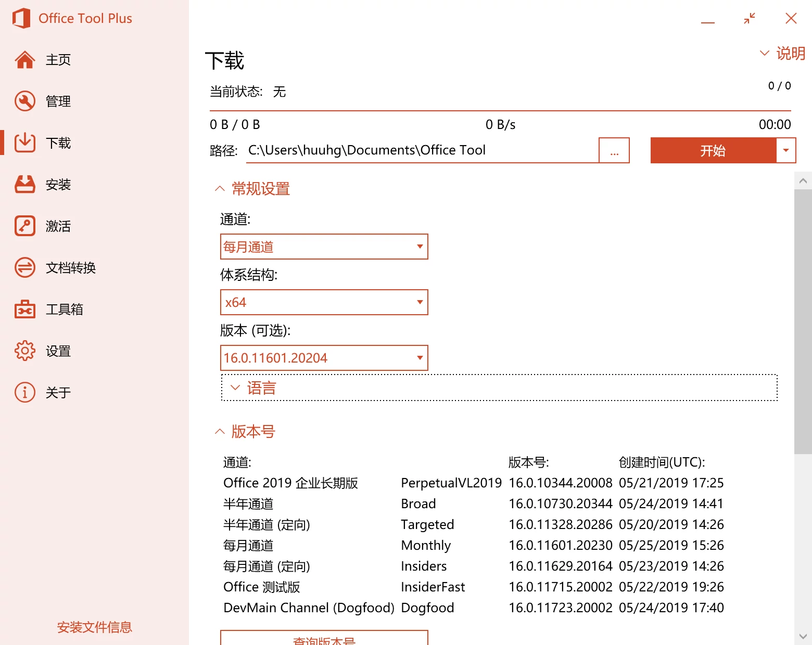Click the download progress bar
812x645 pixels.
click(500, 111)
